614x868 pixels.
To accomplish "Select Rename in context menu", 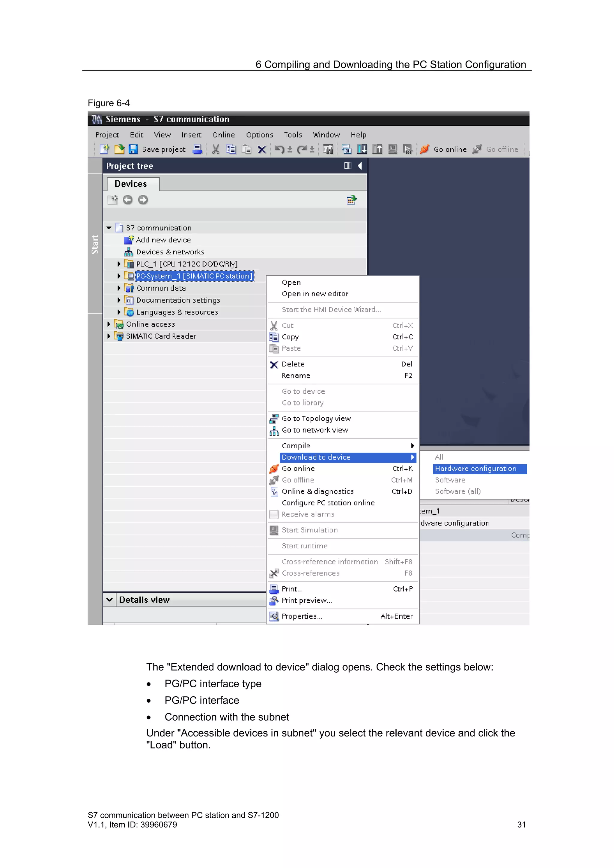I will click(x=296, y=376).
